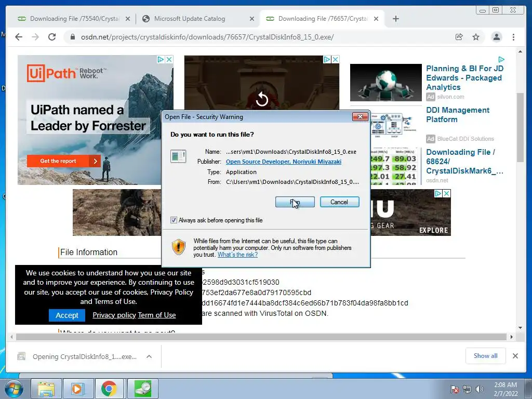The image size is (532, 399).
Task: Select the Downloading File /76657 tab
Action: coord(317,19)
